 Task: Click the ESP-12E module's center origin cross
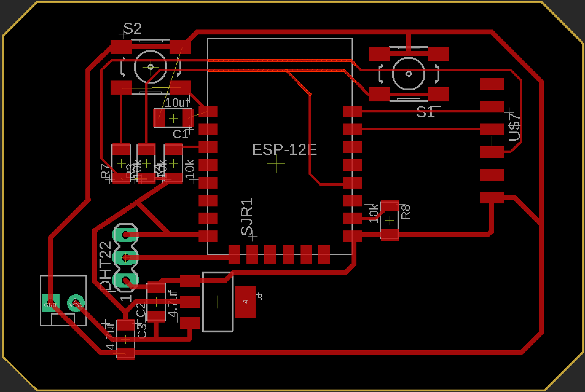pos(276,164)
